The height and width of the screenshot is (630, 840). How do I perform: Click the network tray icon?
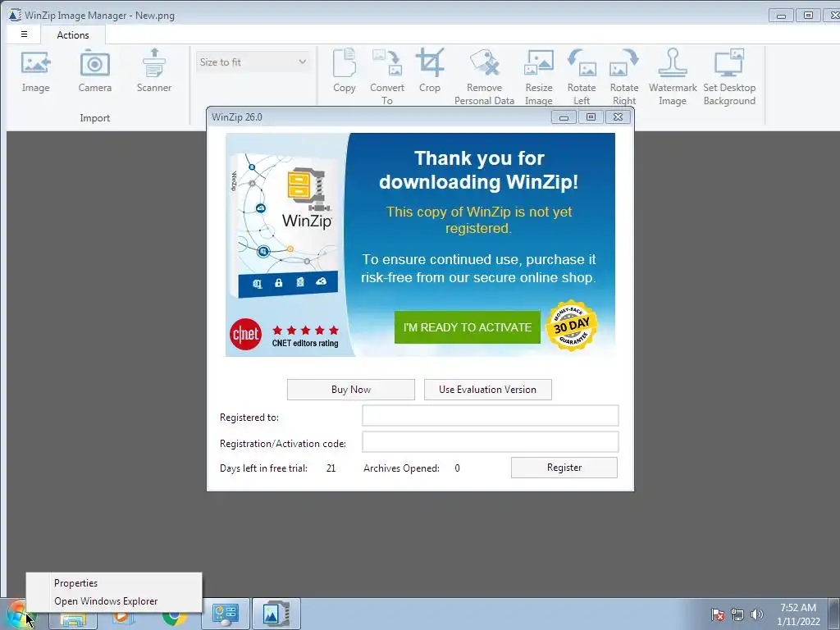click(x=737, y=614)
